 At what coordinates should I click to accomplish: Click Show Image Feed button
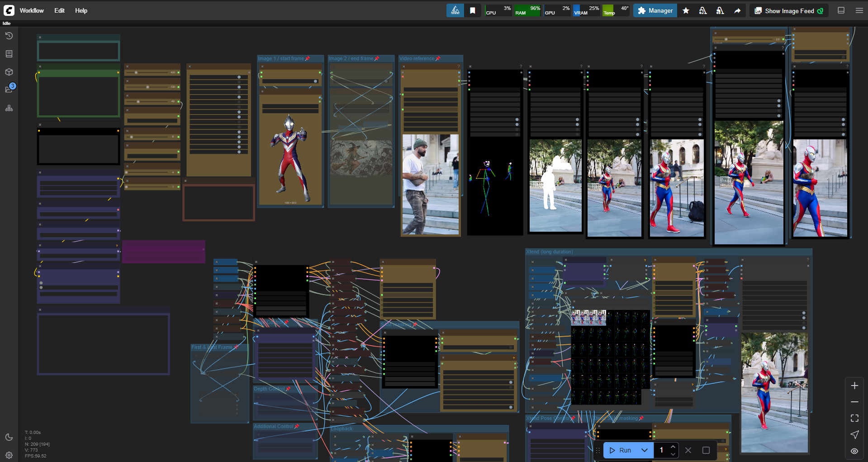(x=789, y=11)
